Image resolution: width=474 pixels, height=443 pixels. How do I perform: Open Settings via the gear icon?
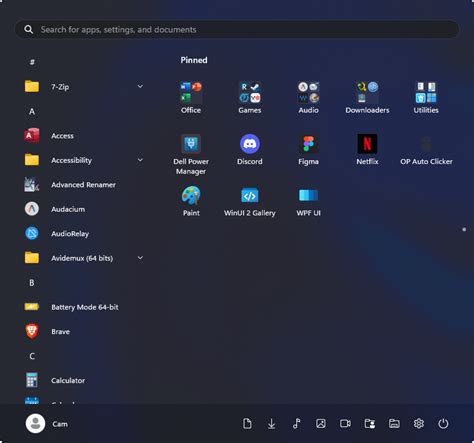pos(419,424)
